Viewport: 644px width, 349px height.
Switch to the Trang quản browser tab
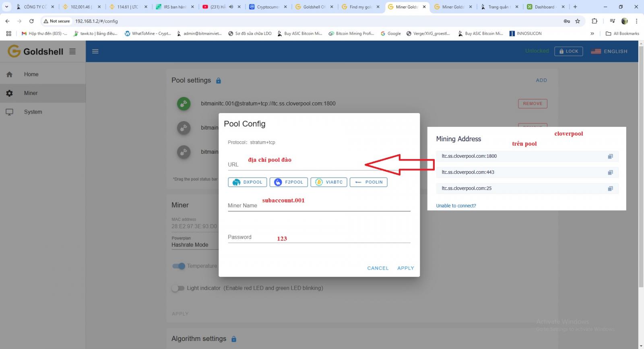pos(499,7)
